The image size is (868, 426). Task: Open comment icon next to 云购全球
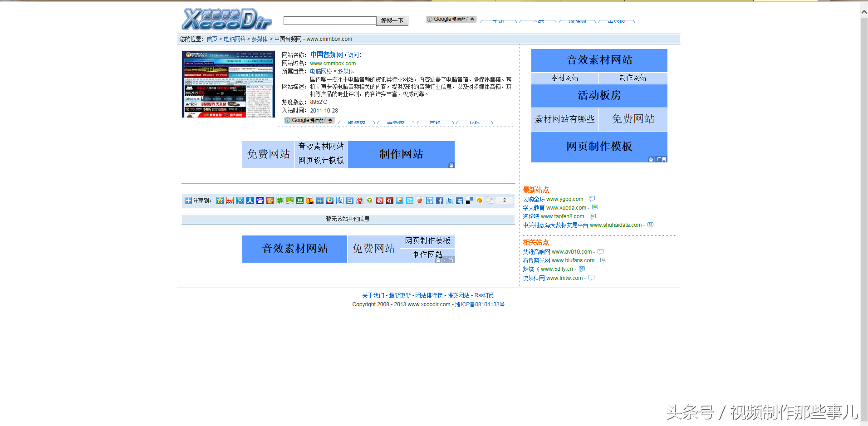592,199
